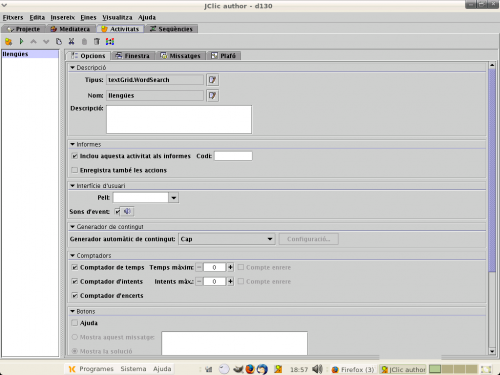
Task: Click into the Descripció text area
Action: [x=179, y=120]
